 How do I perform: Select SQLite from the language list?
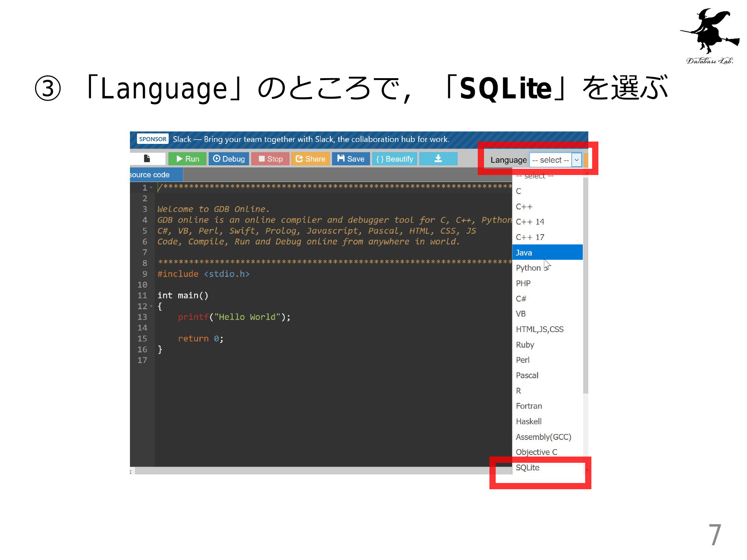click(x=547, y=467)
